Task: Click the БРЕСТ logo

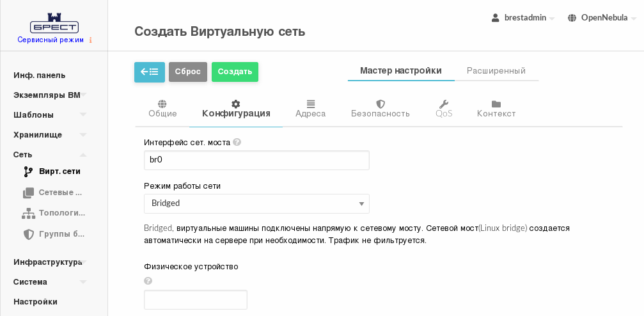Action: tap(54, 23)
